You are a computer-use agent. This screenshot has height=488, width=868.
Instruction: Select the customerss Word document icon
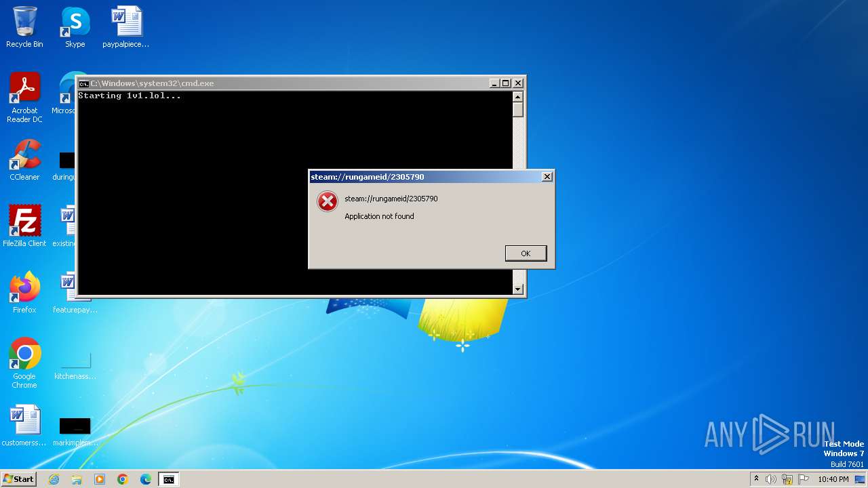25,426
